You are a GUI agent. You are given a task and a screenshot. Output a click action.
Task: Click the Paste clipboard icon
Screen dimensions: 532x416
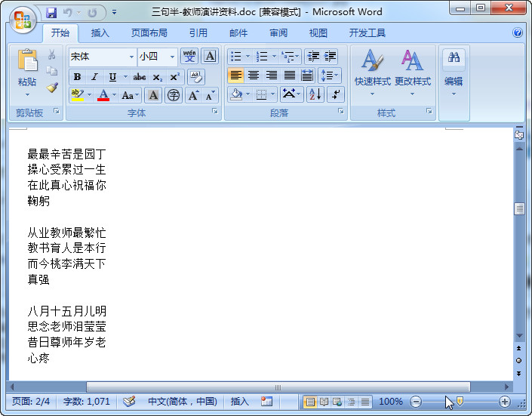[x=27, y=61]
